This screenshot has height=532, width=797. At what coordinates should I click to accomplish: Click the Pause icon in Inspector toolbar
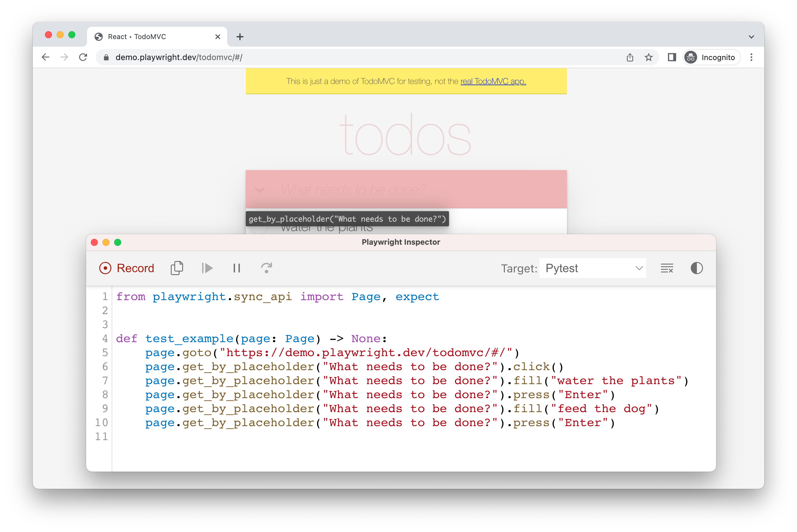pos(237,268)
